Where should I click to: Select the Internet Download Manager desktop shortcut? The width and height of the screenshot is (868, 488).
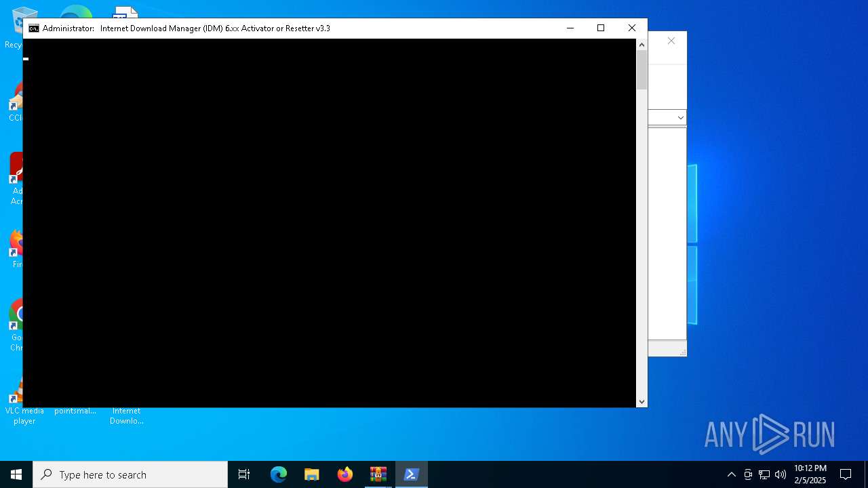pos(127,415)
